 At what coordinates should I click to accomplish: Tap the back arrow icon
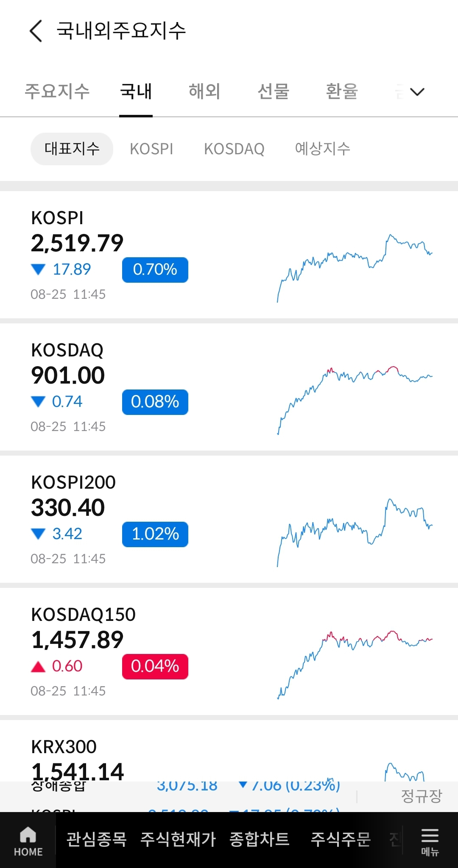(x=36, y=31)
